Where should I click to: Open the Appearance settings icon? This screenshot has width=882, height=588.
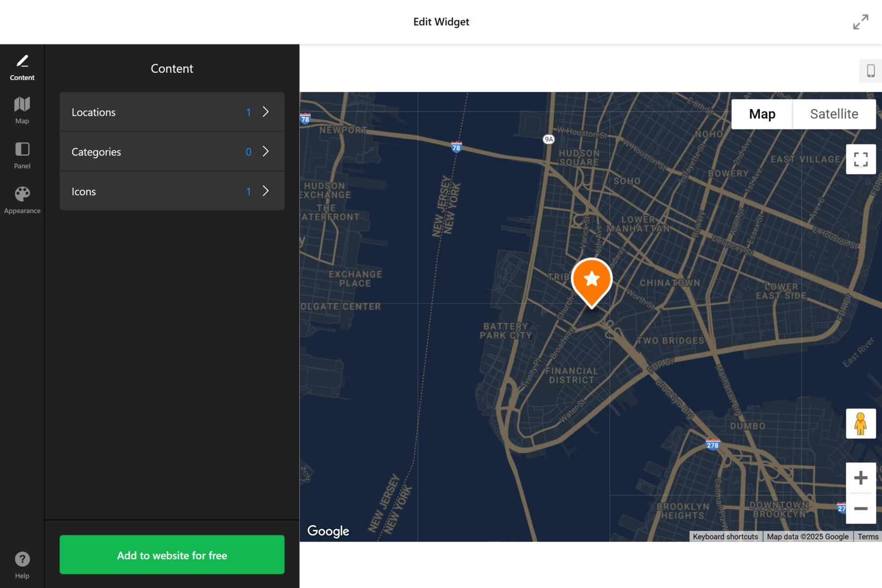pos(22,199)
